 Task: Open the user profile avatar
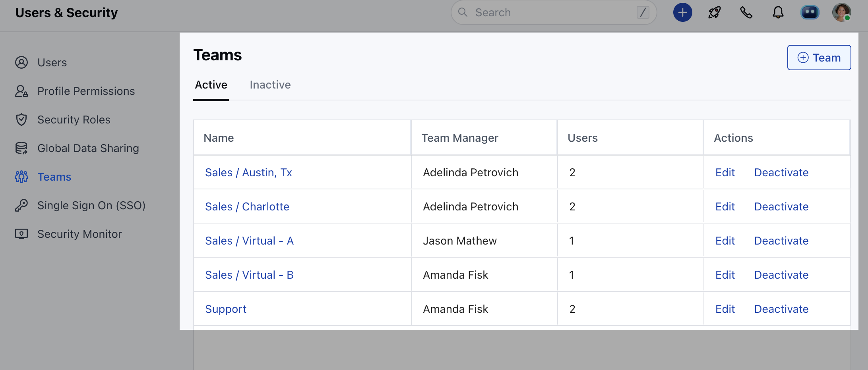pos(841,13)
